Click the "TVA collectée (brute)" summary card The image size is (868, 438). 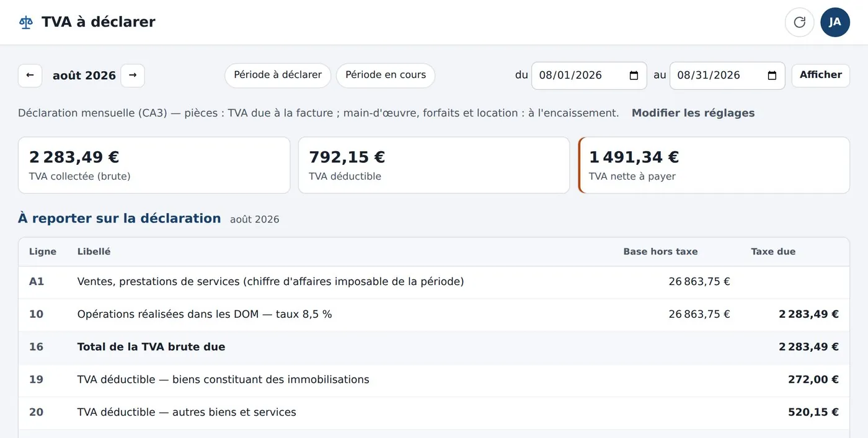click(x=154, y=165)
